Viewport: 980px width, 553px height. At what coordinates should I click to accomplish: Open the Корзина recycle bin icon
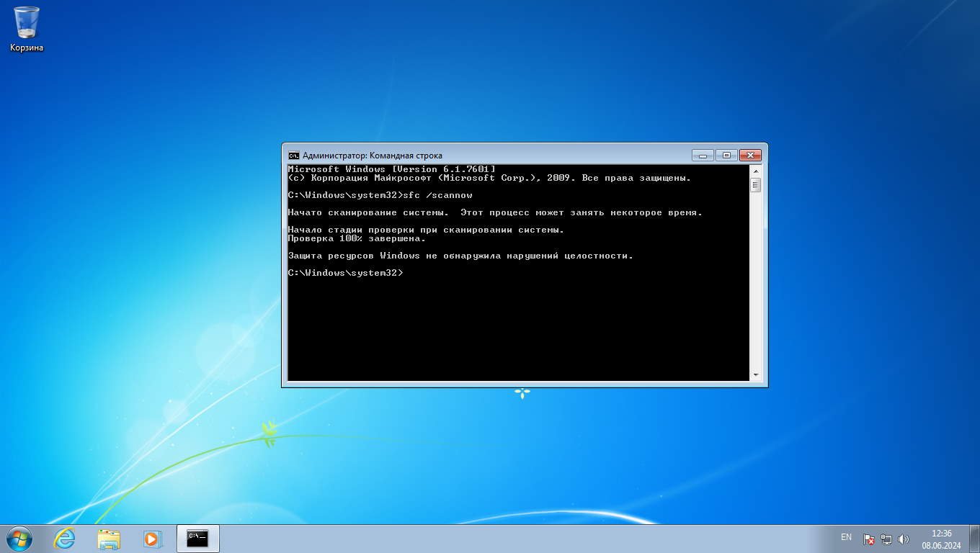[27, 29]
